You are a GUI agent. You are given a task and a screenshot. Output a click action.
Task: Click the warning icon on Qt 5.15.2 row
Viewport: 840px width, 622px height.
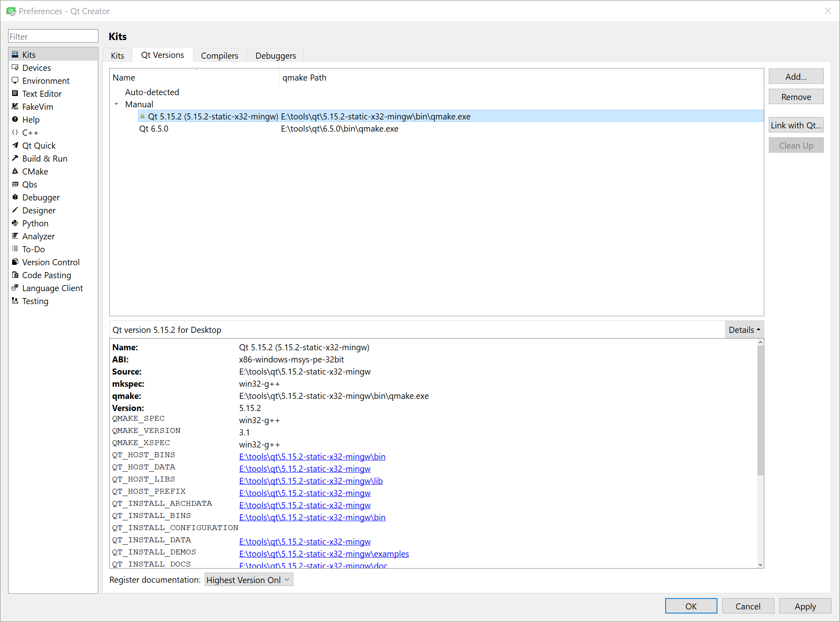(142, 116)
